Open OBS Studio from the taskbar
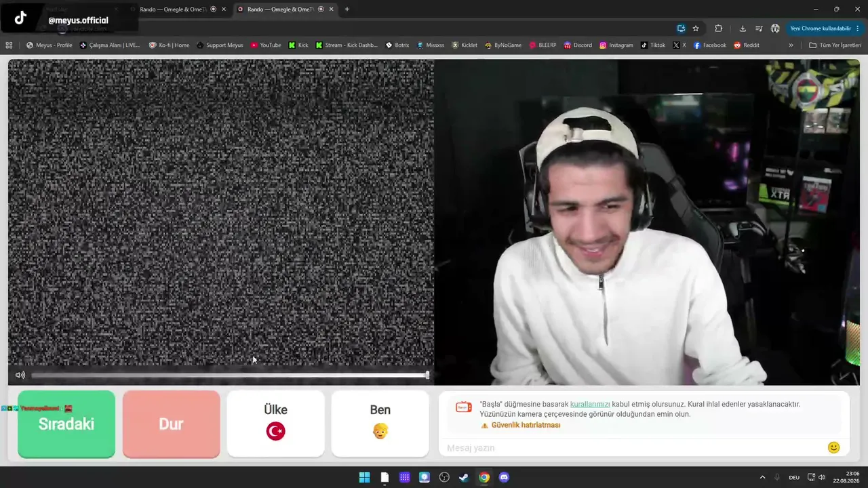Viewport: 868px width, 488px height. [x=444, y=477]
